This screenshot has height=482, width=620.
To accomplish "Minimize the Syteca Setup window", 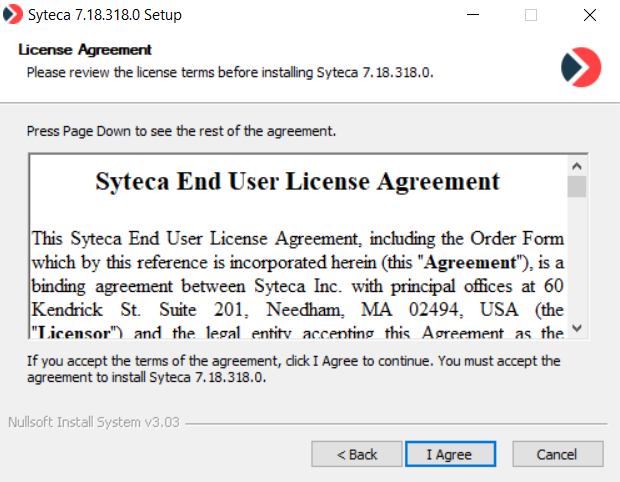I will (482, 15).
